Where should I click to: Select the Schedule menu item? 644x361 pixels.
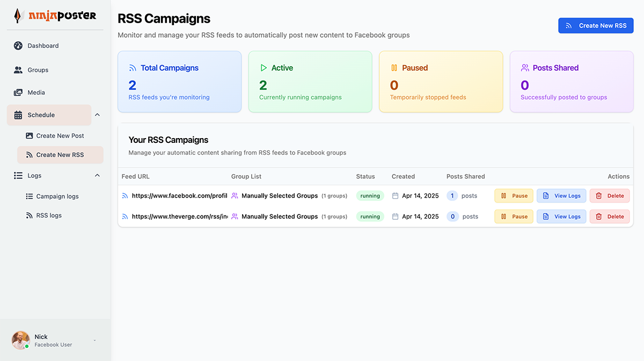click(x=49, y=115)
